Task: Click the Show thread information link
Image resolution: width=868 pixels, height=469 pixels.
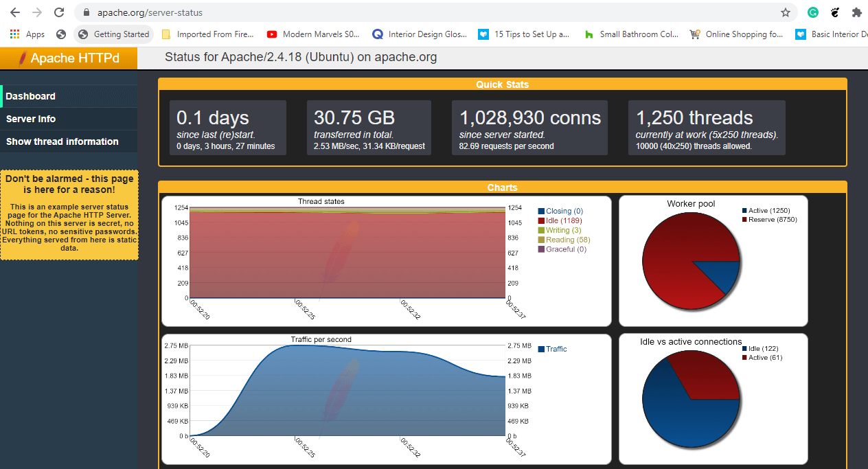Action: click(x=62, y=141)
